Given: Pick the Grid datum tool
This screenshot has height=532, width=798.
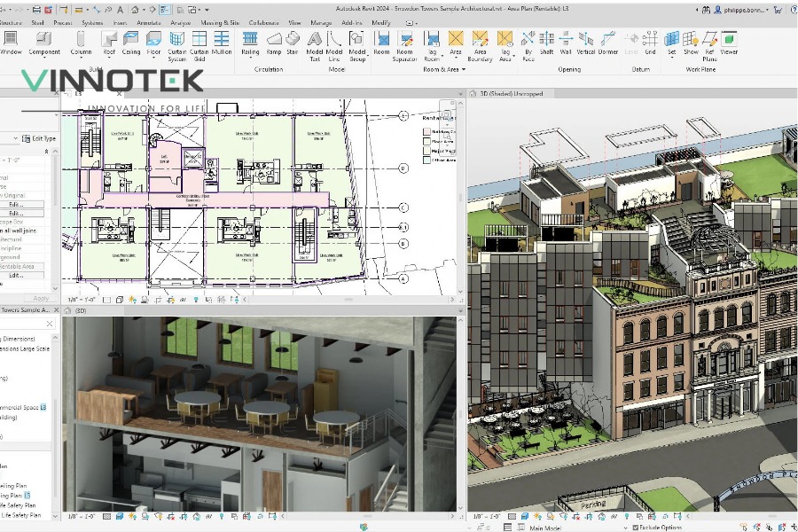Looking at the screenshot, I should click(x=650, y=43).
